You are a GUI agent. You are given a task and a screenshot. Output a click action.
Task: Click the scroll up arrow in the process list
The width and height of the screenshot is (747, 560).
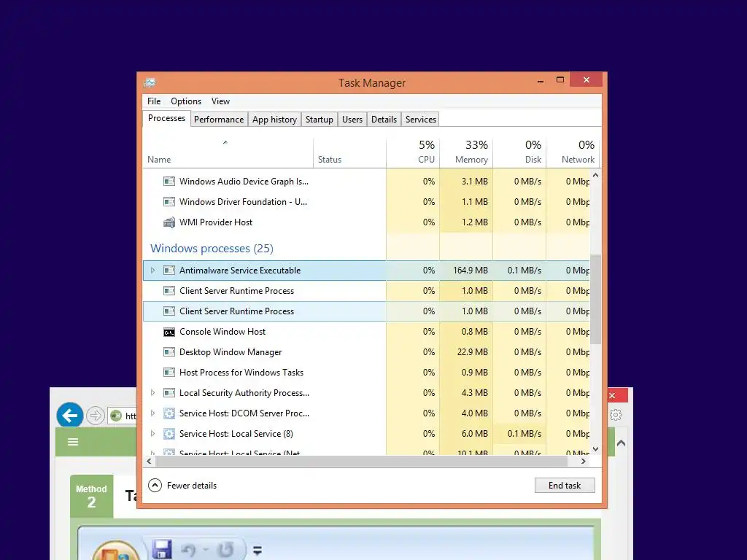[x=595, y=175]
